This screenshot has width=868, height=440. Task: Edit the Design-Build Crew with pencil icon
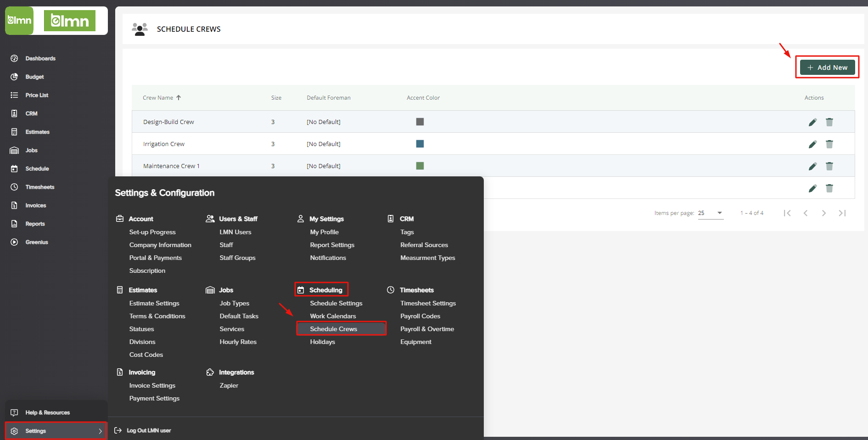(x=812, y=122)
